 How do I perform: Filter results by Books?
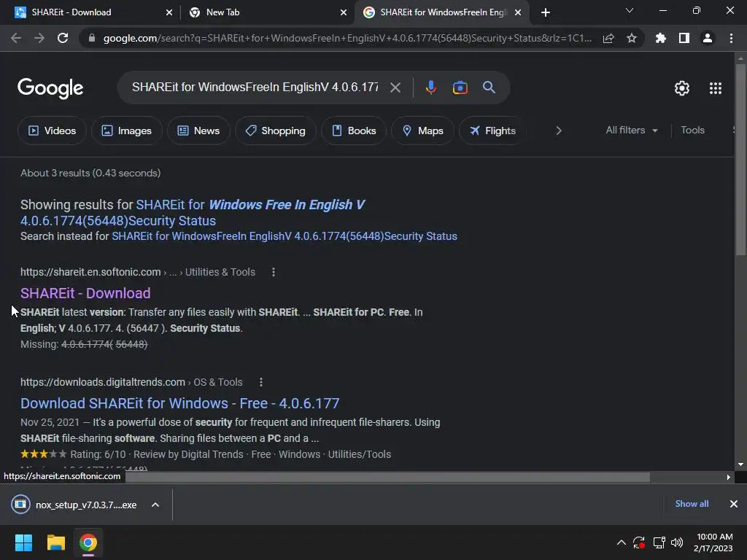coord(354,131)
